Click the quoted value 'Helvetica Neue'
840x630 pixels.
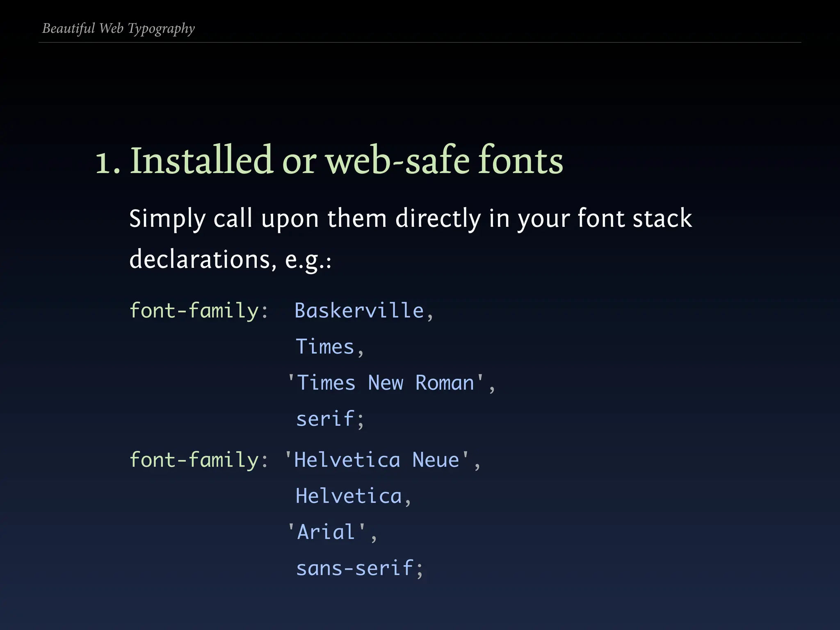click(x=382, y=460)
